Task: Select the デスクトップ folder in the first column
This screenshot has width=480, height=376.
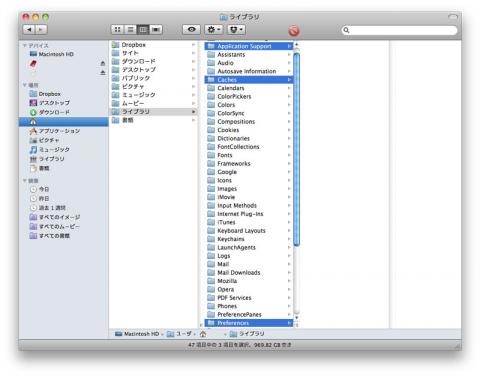Action: point(153,70)
